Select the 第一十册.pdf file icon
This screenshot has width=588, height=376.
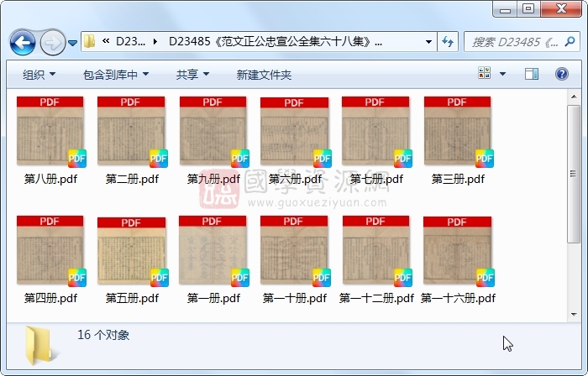(295, 251)
